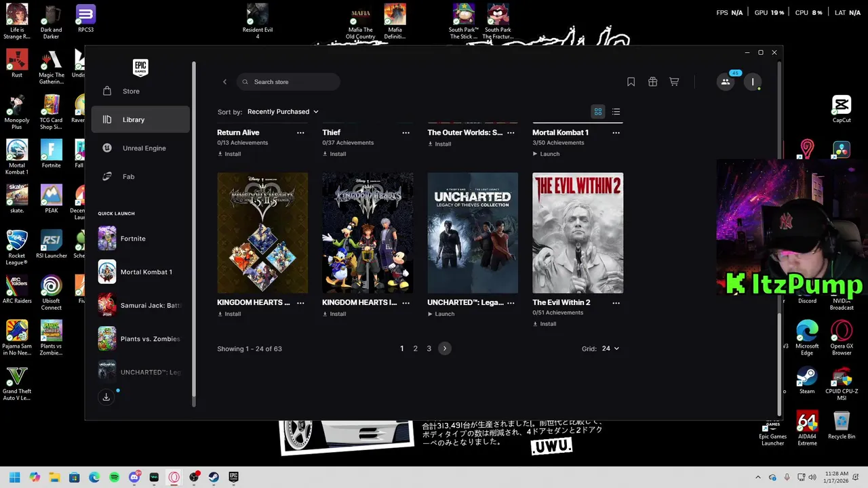This screenshot has height=488, width=868.
Task: Open Discord from the taskbar
Action: pos(134,477)
